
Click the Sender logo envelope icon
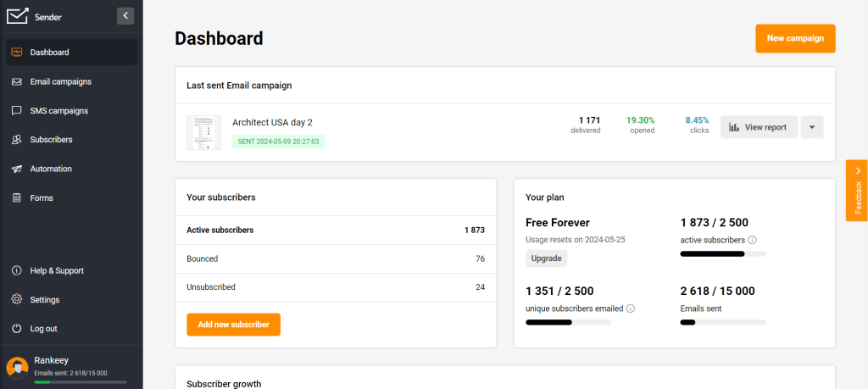[17, 16]
